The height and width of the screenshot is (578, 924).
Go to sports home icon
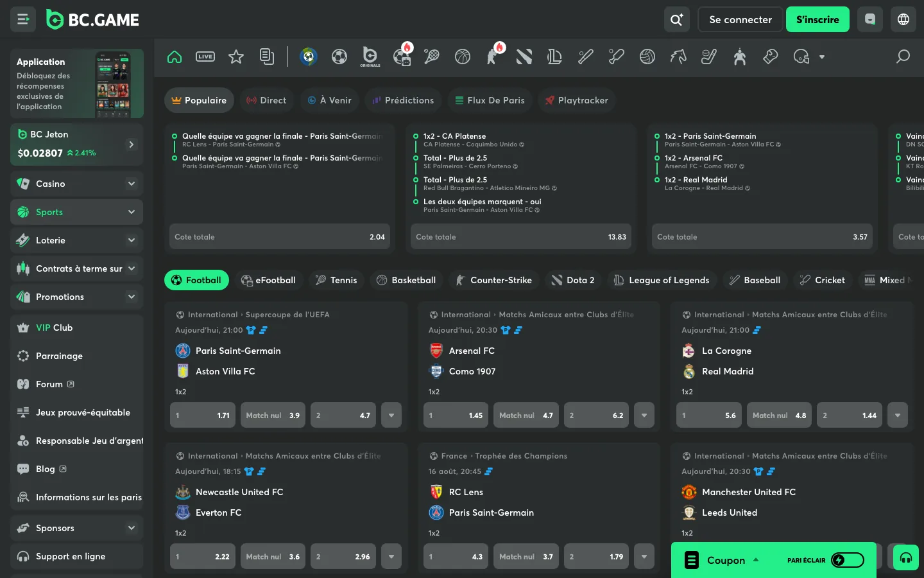(x=175, y=57)
